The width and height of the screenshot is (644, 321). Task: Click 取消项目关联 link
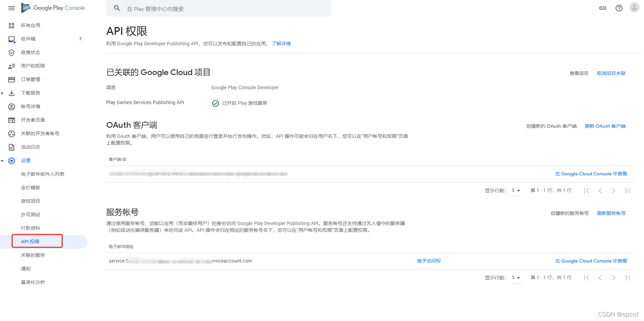coord(611,73)
